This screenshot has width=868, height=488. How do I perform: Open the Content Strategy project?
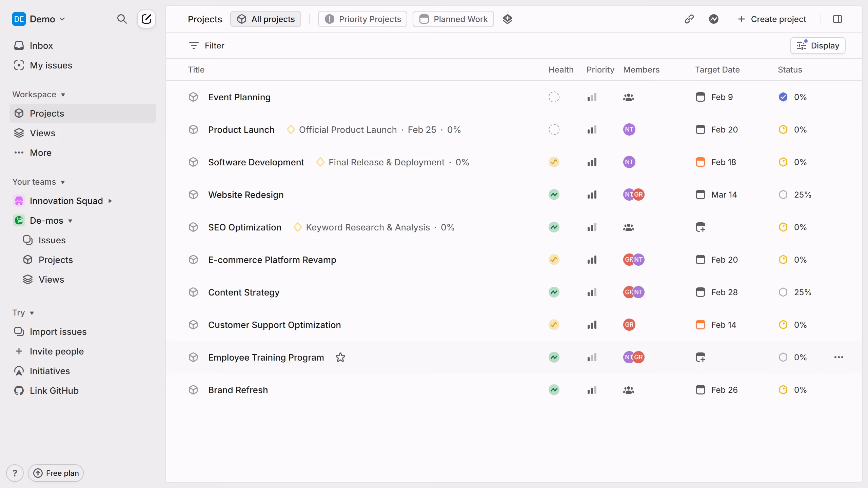[x=244, y=292]
